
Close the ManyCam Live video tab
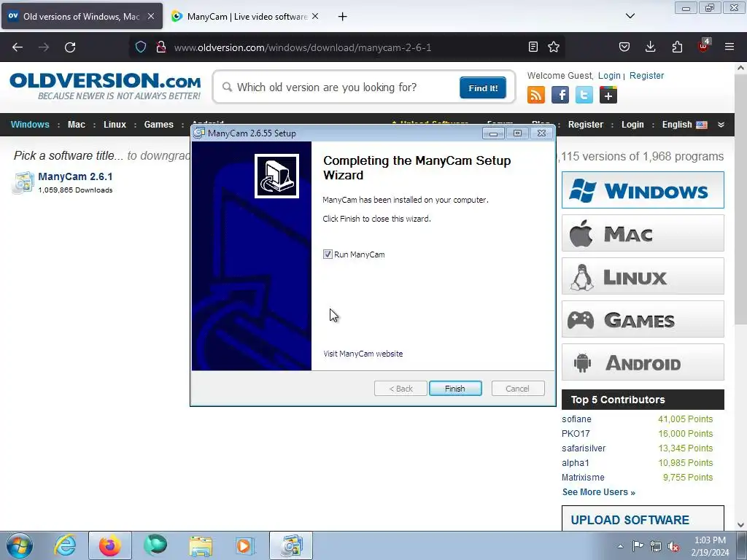(x=315, y=16)
